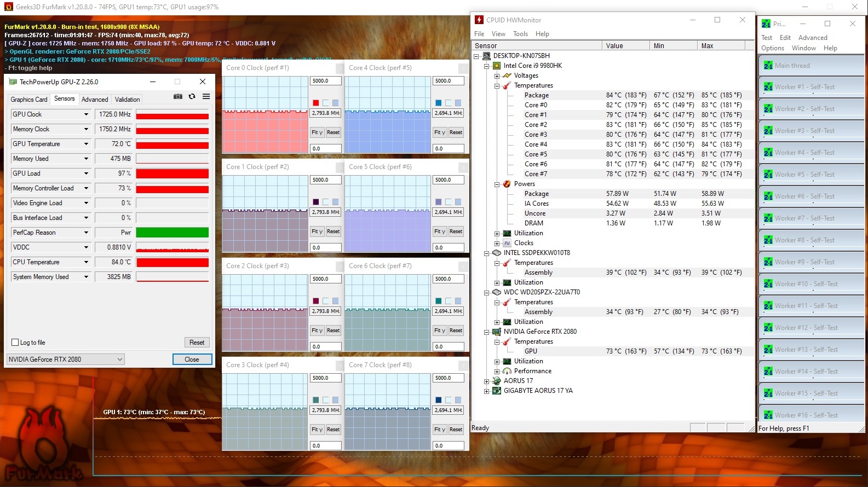868x487 pixels.
Task: Click the Prime95 Worker #16 Self-Test icon
Action: [x=768, y=415]
